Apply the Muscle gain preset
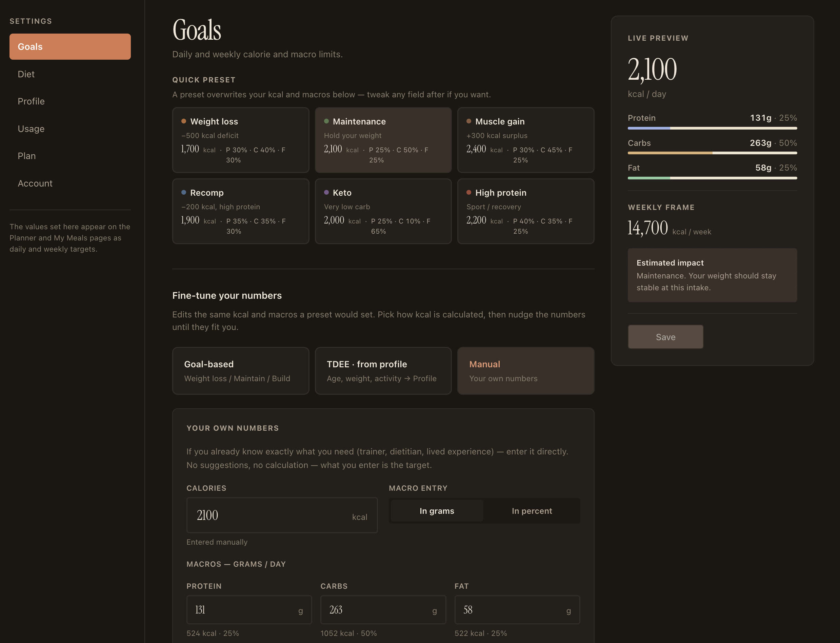Image resolution: width=840 pixels, height=643 pixels. (x=525, y=140)
